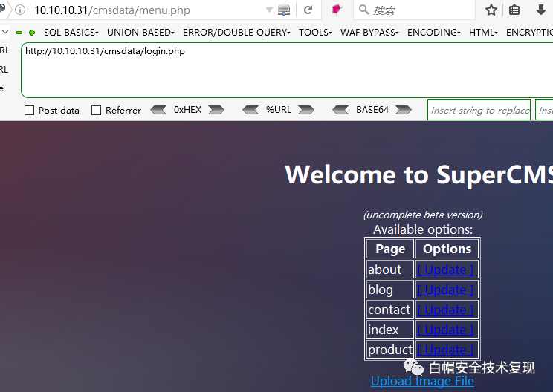Click the Update link for index page
The height and width of the screenshot is (392, 553).
point(445,330)
